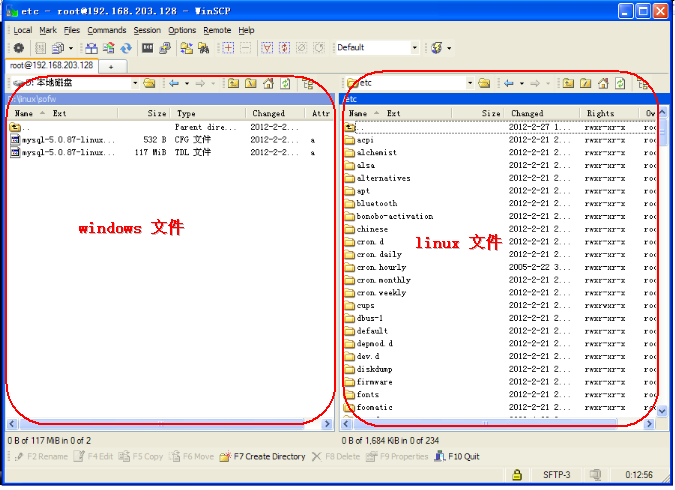Image resolution: width=675 pixels, height=490 pixels.
Task: Open Preferences gear icon in toolbar
Action: (19, 48)
